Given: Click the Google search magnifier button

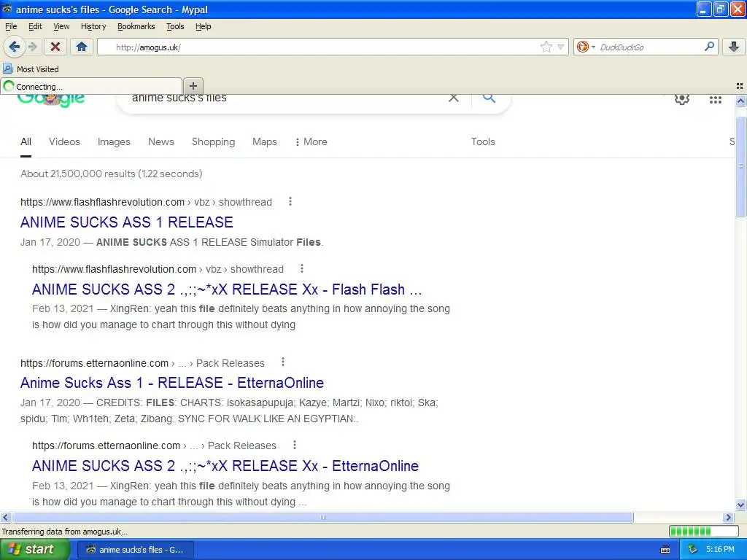Looking at the screenshot, I should point(489,98).
